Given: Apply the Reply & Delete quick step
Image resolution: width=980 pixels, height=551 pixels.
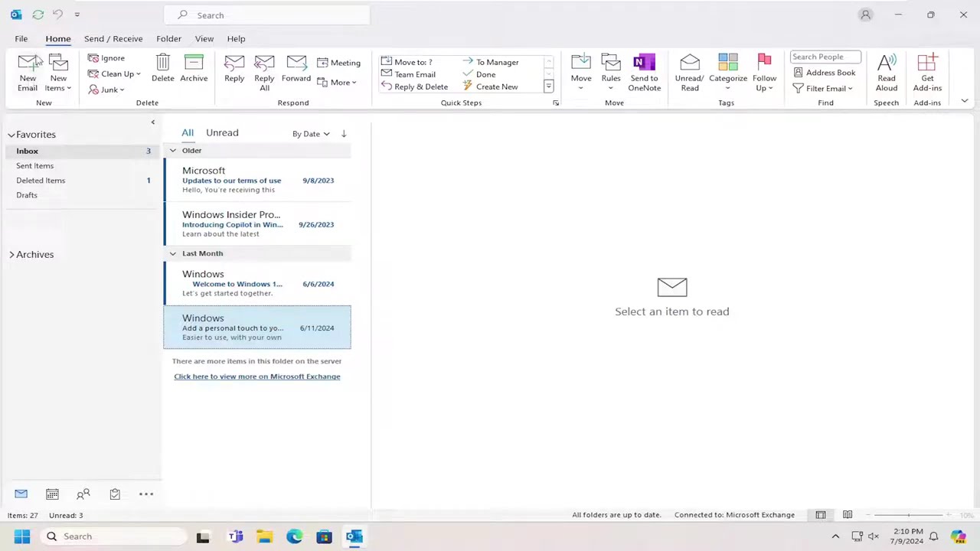Looking at the screenshot, I should [x=414, y=86].
